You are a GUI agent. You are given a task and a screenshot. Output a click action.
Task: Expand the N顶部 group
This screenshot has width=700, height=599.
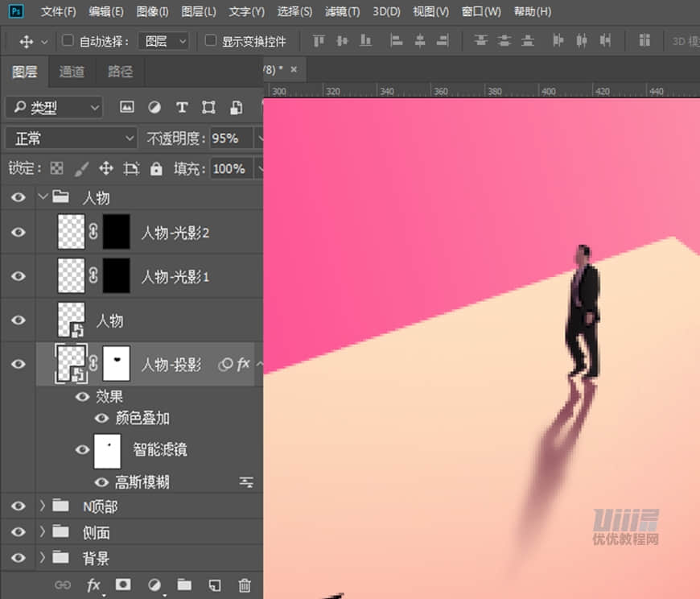(x=41, y=506)
